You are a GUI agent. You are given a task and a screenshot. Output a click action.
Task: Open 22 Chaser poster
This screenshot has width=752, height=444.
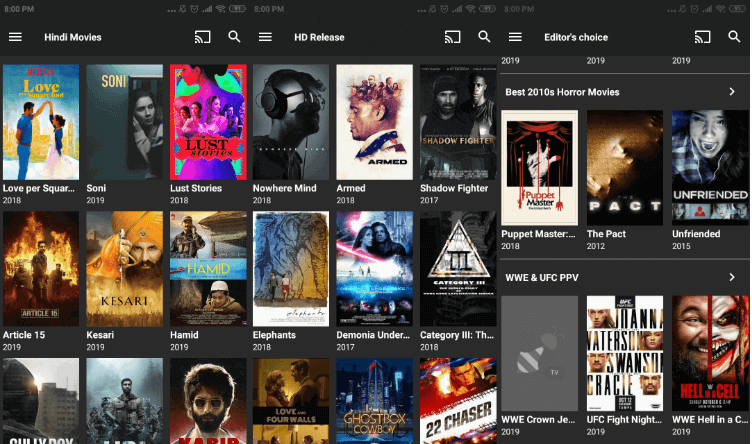pos(458,401)
